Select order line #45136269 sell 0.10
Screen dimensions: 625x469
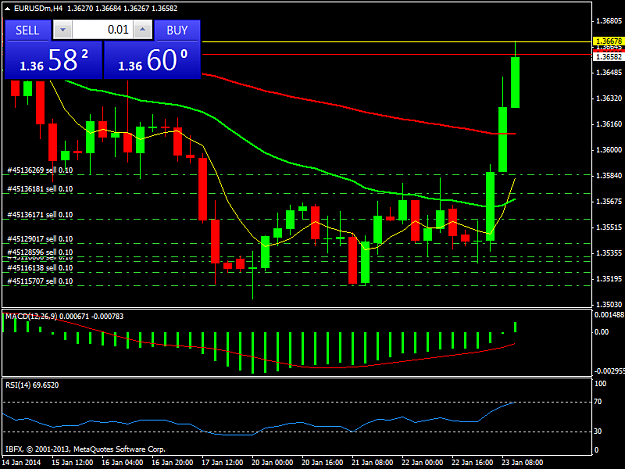40,171
